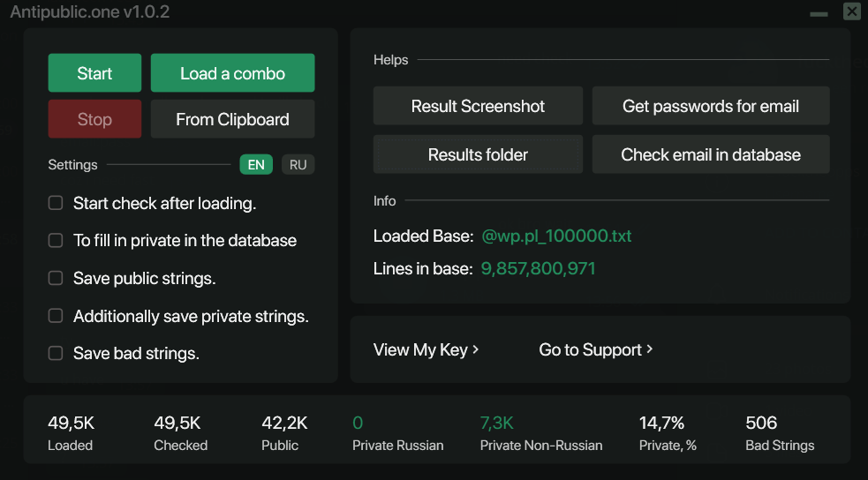
Task: Enable Start check after loading checkbox
Action: 56,203
